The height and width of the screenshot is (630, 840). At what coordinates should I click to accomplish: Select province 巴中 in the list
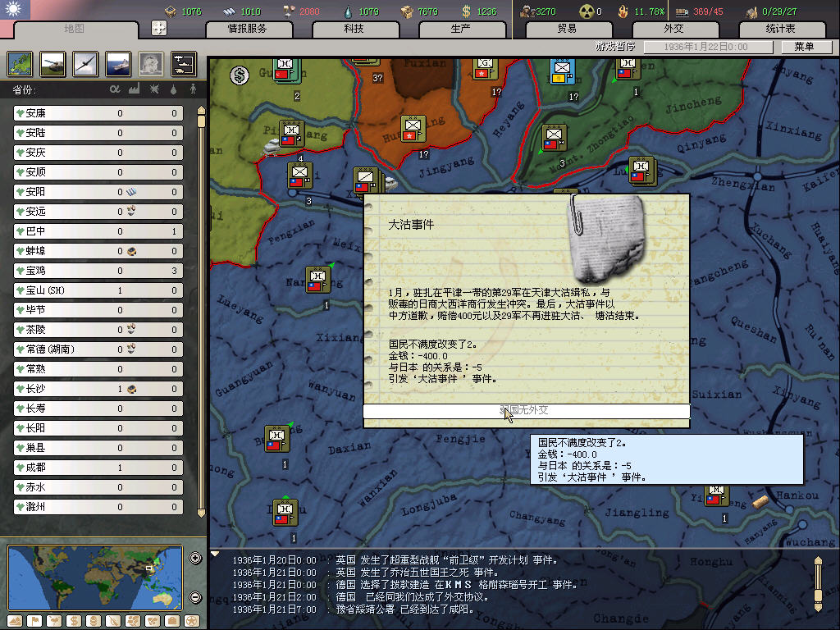(x=98, y=231)
